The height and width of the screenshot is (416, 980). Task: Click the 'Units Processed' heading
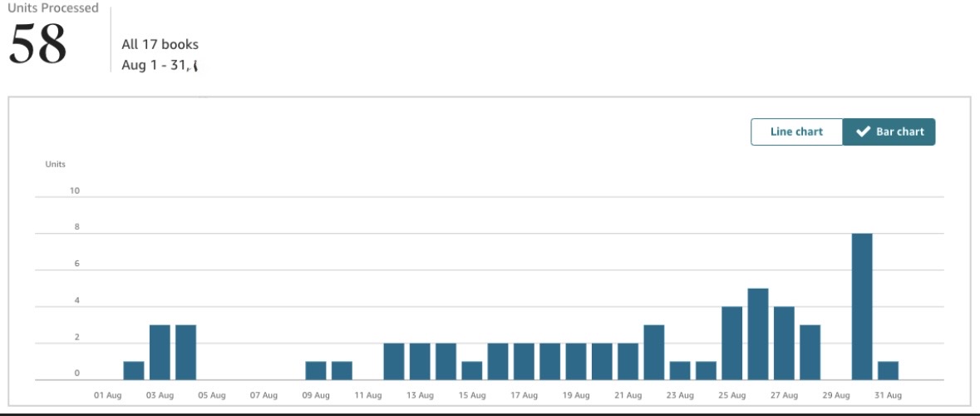[53, 8]
